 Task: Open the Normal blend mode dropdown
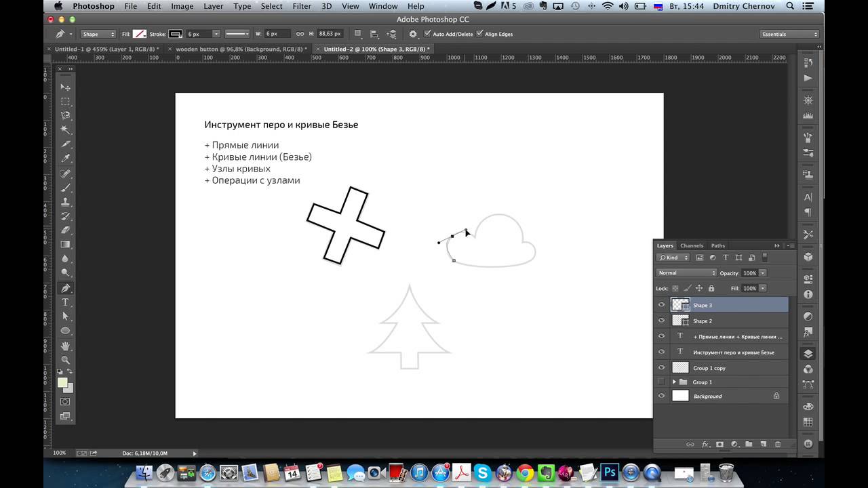[x=686, y=273]
